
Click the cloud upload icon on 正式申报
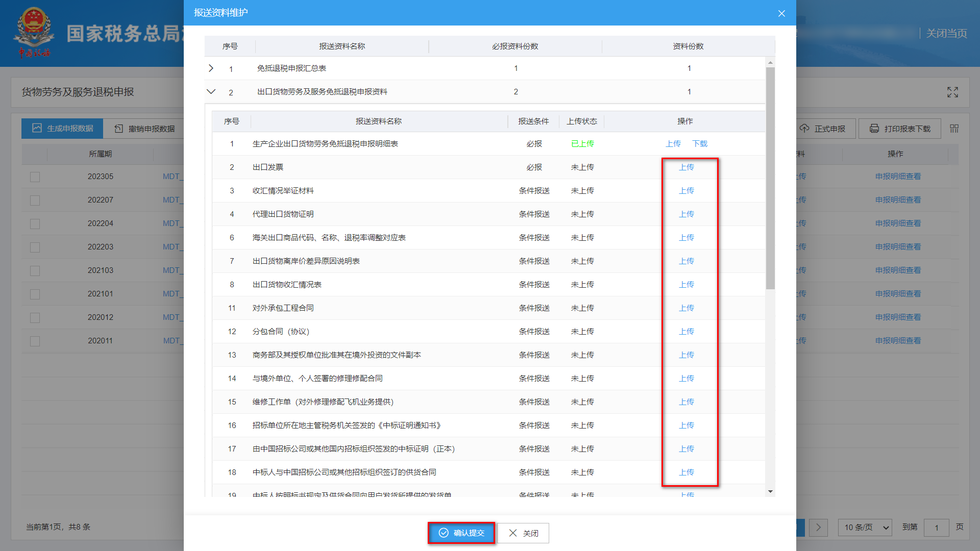click(804, 128)
